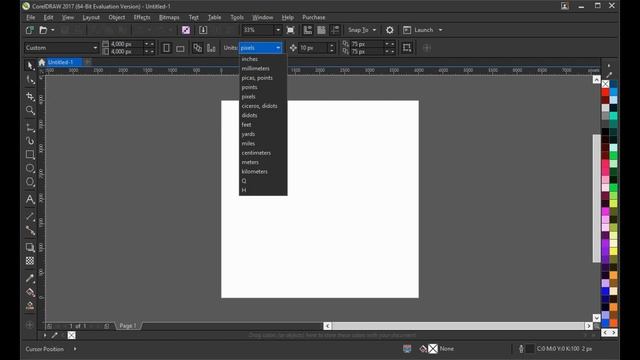Screen dimensions: 640x360
Task: Select the Drop Shadow tool
Action: tap(30, 247)
